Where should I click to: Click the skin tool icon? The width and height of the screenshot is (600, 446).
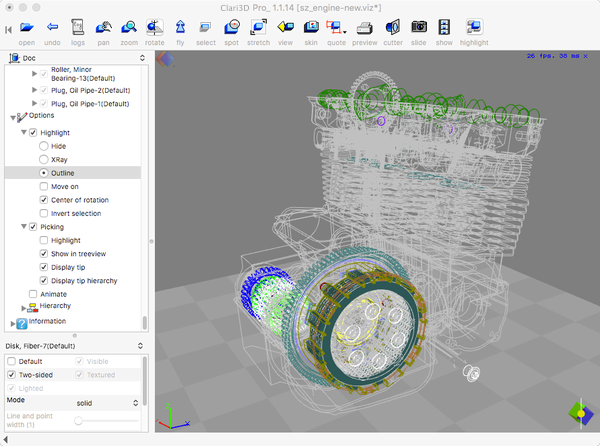[311, 27]
